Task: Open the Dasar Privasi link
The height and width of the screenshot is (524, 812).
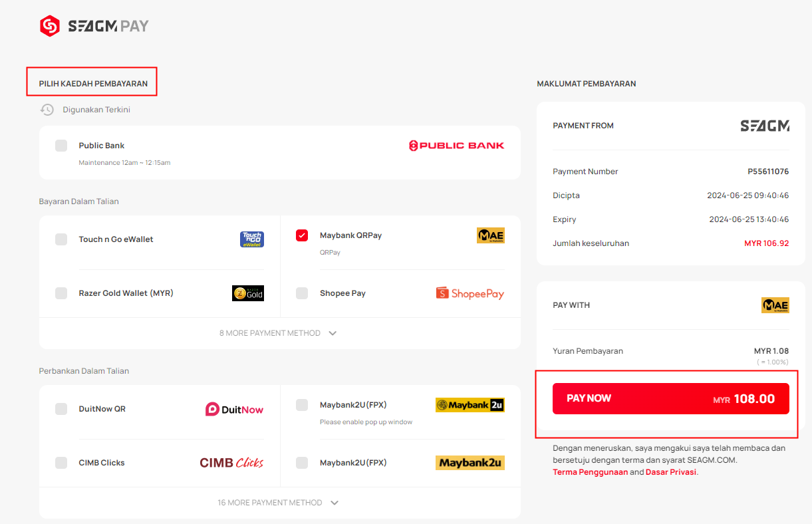Action: (671, 472)
